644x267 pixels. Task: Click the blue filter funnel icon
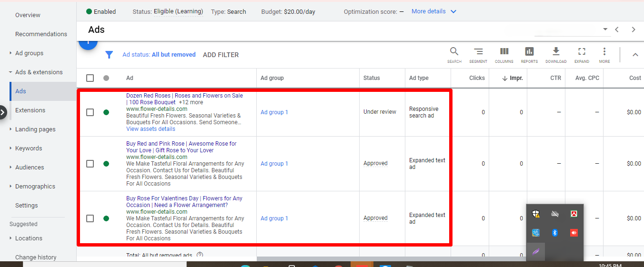[x=109, y=55]
